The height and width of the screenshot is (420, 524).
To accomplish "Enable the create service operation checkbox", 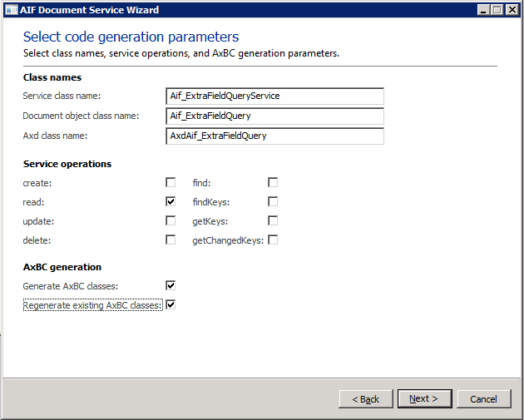I will click(171, 182).
